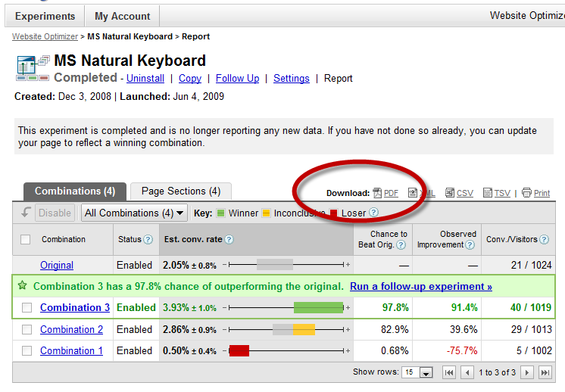Screen dimensions: 565x392
Task: Click the Uninstall link
Action: click(x=145, y=78)
